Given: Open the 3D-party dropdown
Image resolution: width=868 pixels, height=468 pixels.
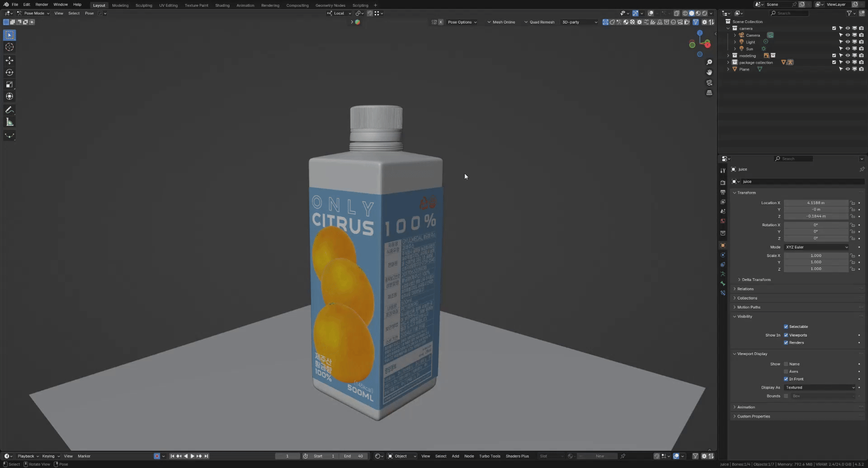Looking at the screenshot, I should [579, 22].
